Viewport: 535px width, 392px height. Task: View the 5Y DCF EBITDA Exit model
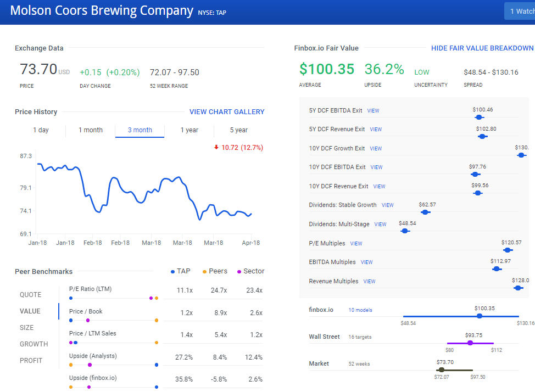pos(373,111)
